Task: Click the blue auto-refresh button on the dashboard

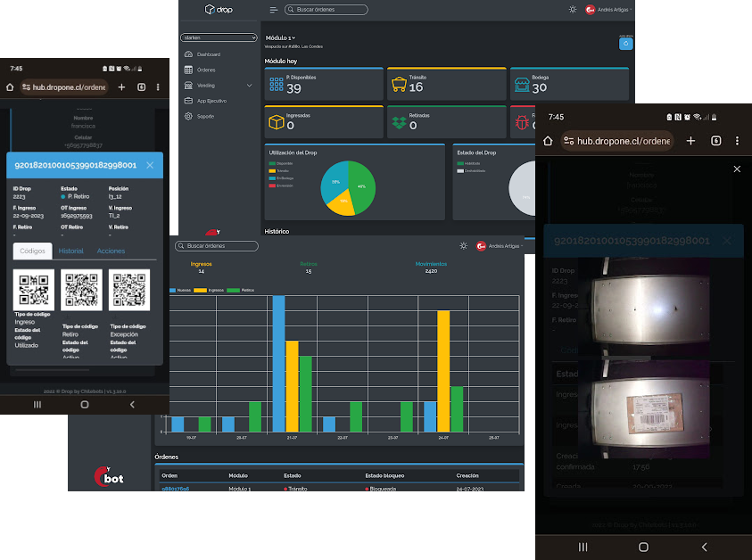Action: point(625,44)
